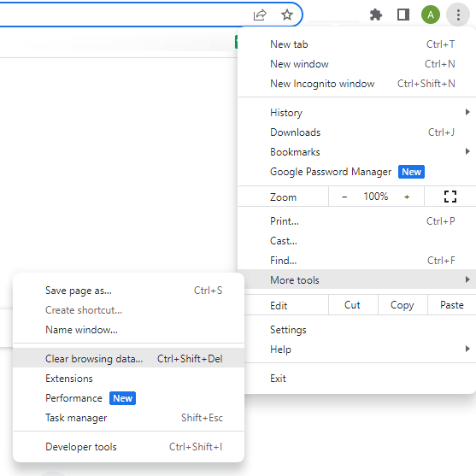Toggle the side panel icon
The height and width of the screenshot is (476, 476).
[x=403, y=15]
